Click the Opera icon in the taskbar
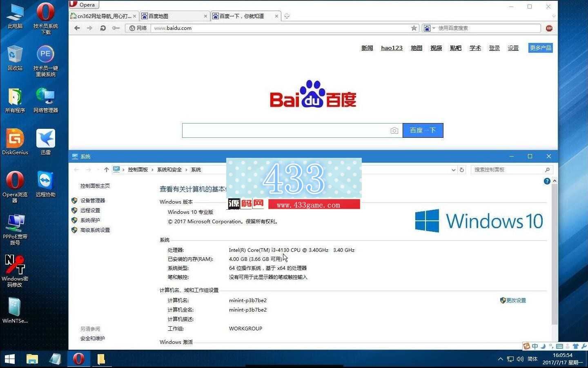 coord(78,359)
